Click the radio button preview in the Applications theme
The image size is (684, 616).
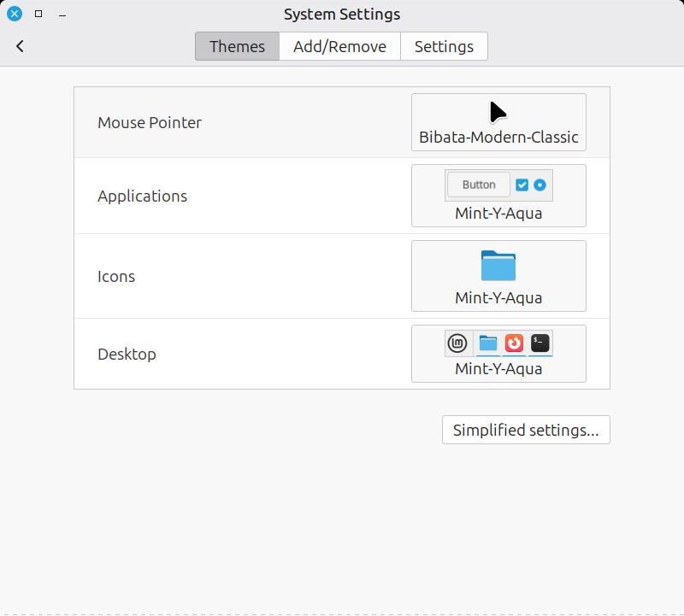tap(540, 185)
